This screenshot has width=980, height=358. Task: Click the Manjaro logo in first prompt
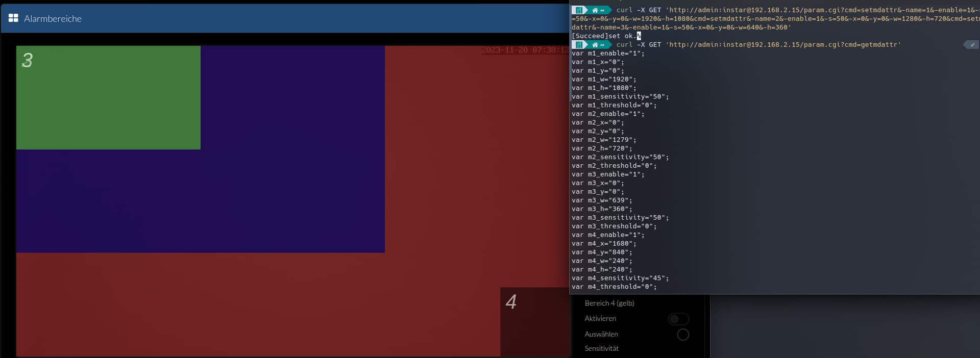tap(578, 10)
